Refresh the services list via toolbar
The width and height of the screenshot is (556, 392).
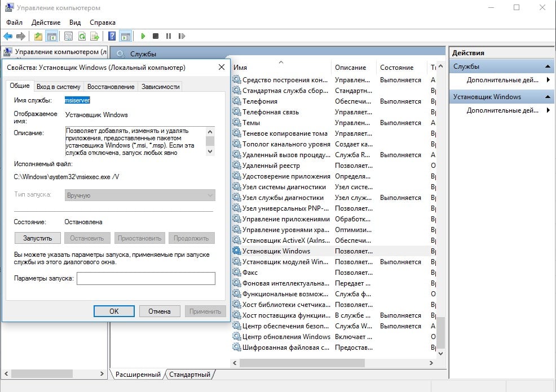tap(82, 36)
